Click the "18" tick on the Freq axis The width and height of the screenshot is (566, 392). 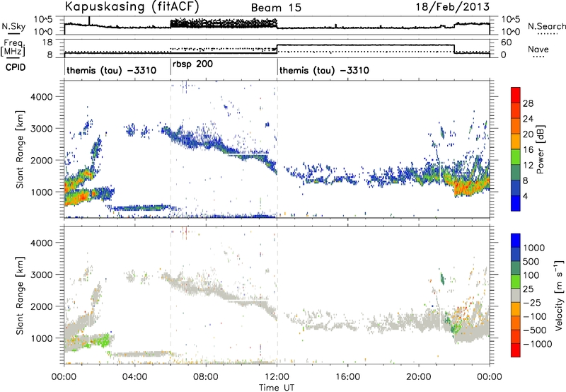coord(47,42)
